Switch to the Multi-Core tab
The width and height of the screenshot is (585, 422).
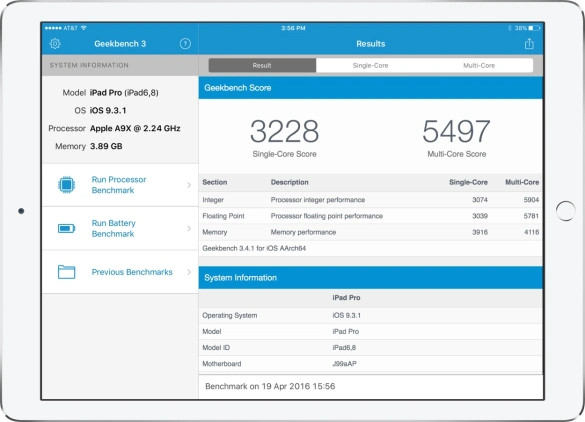(479, 65)
